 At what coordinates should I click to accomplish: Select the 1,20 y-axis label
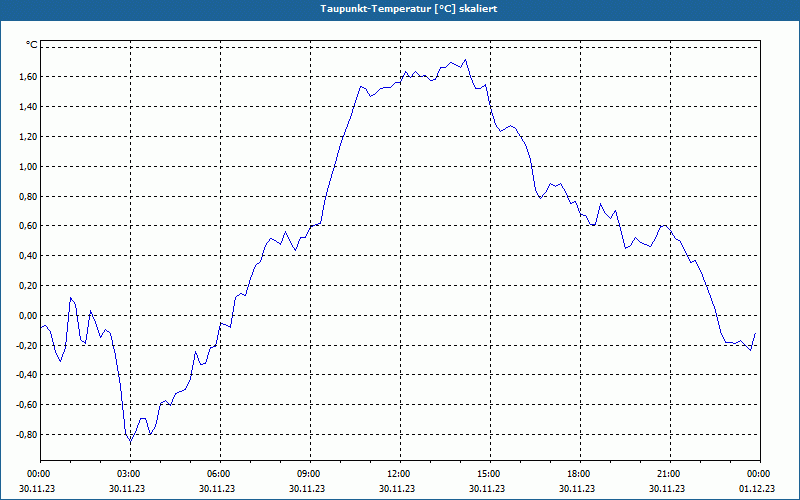coord(28,136)
